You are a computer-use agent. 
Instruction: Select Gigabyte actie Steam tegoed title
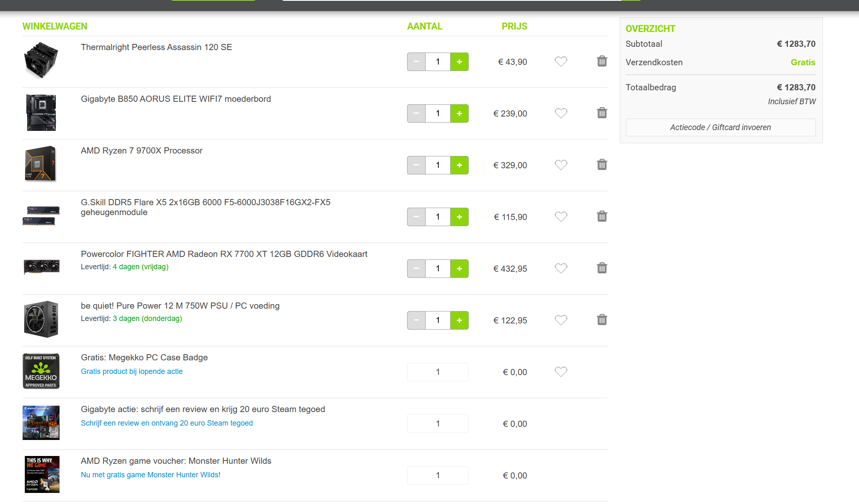point(203,409)
